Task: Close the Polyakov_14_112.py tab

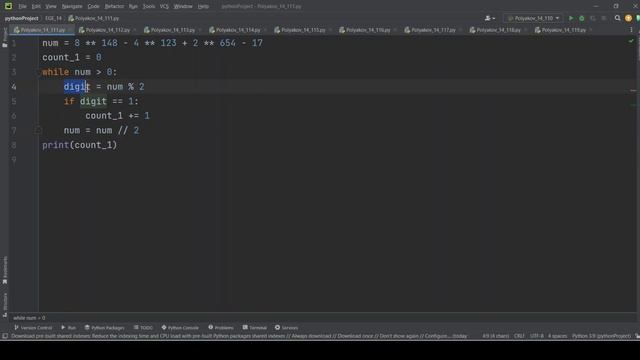Action: (135, 30)
